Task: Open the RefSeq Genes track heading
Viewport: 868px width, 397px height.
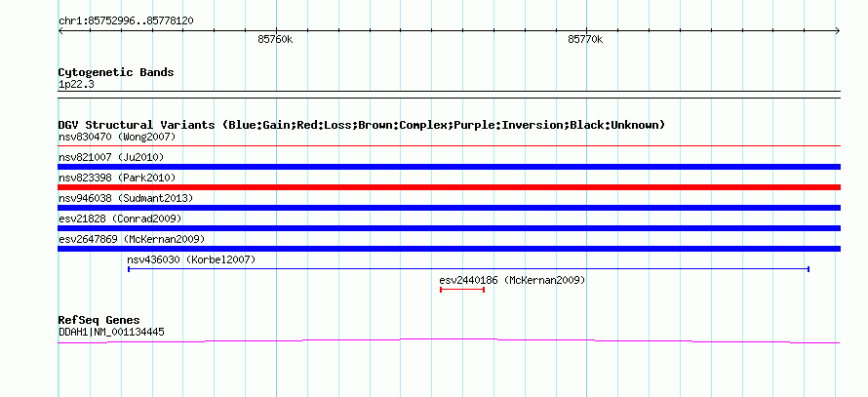Action: pyautogui.click(x=99, y=320)
